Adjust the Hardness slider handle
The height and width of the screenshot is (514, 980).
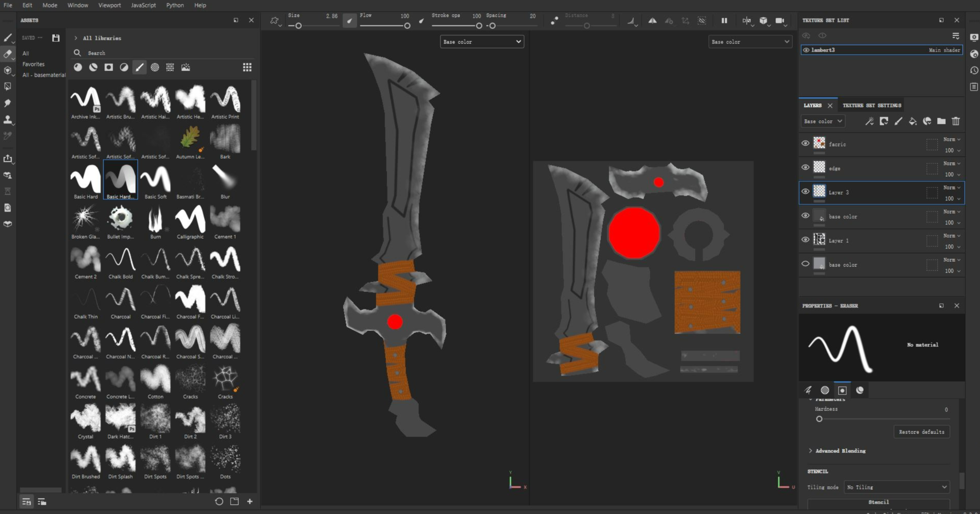(x=819, y=419)
